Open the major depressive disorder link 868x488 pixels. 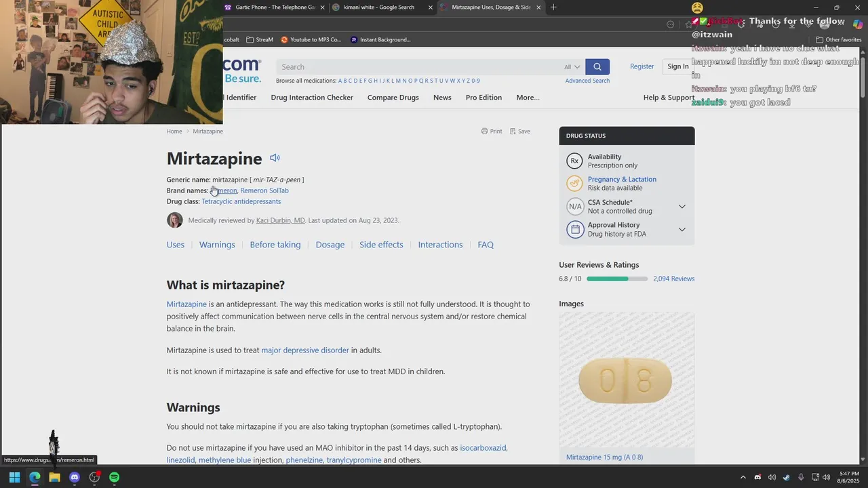coord(305,350)
